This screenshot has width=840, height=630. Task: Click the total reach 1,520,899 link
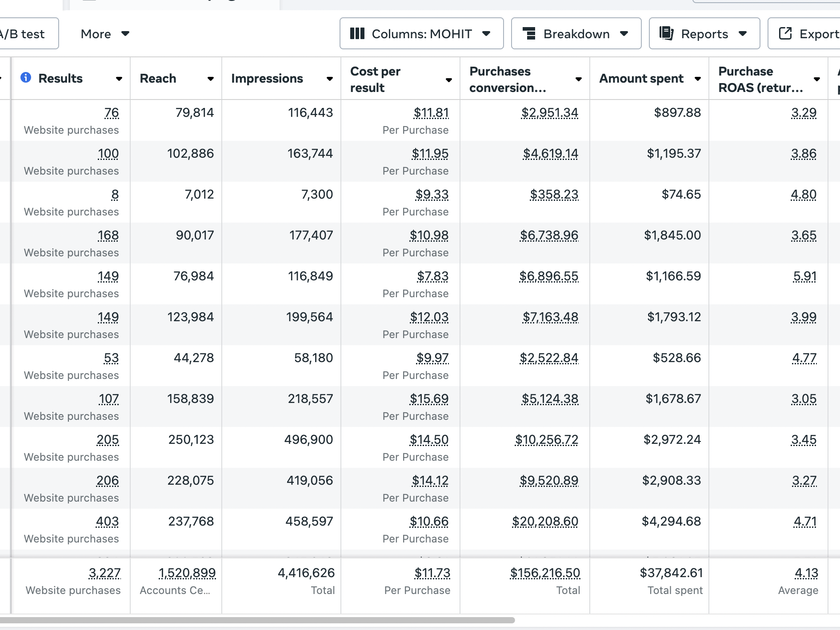coord(187,573)
